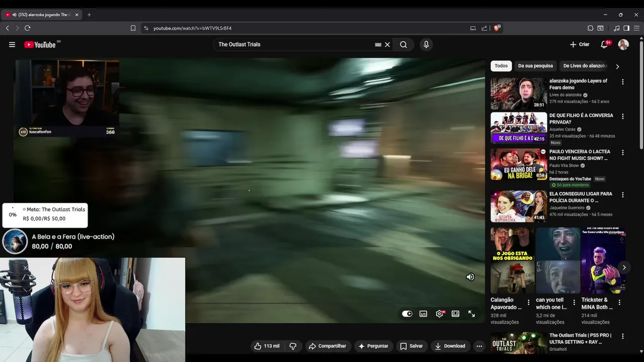
Task: Open browser extensions puzzle icon
Action: pos(591,28)
